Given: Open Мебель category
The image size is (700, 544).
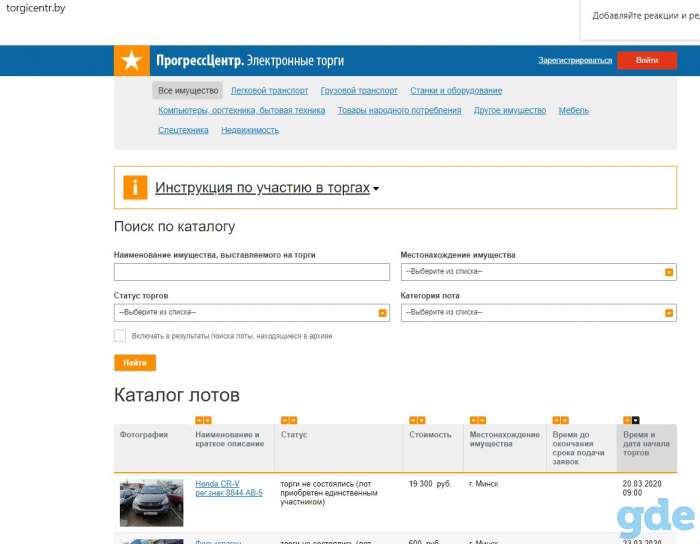Looking at the screenshot, I should point(574,110).
